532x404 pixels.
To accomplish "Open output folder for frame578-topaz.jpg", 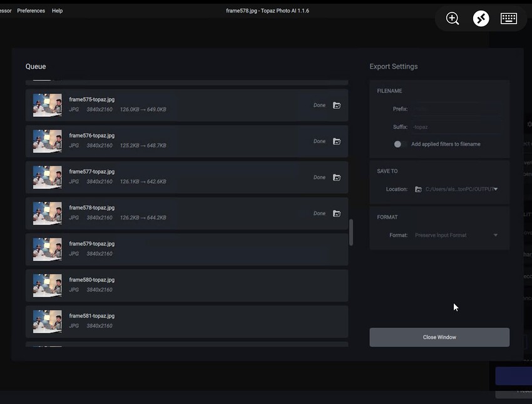I will 337,214.
